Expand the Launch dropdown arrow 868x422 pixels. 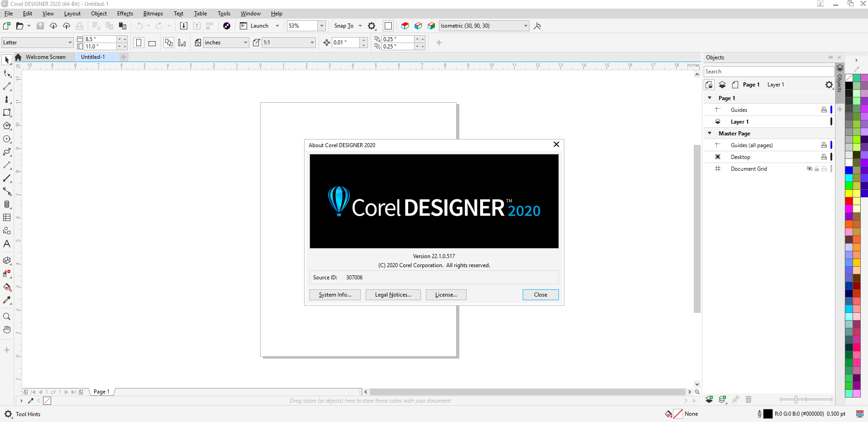[x=277, y=26]
